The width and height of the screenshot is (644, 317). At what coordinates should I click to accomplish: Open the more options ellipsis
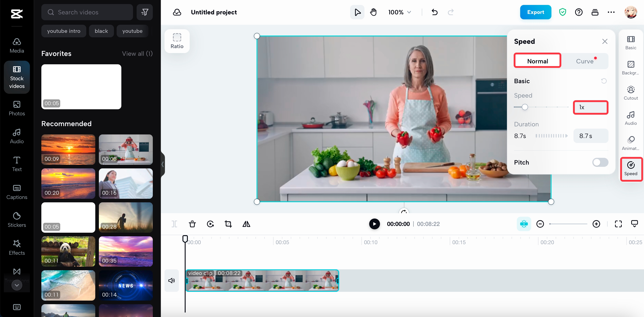pos(611,12)
